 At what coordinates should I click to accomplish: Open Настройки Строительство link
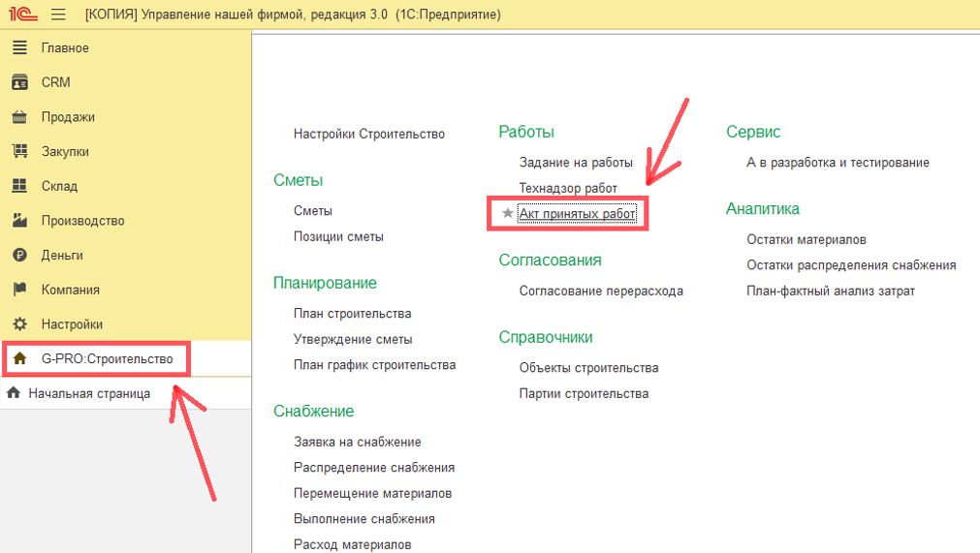[x=369, y=134]
